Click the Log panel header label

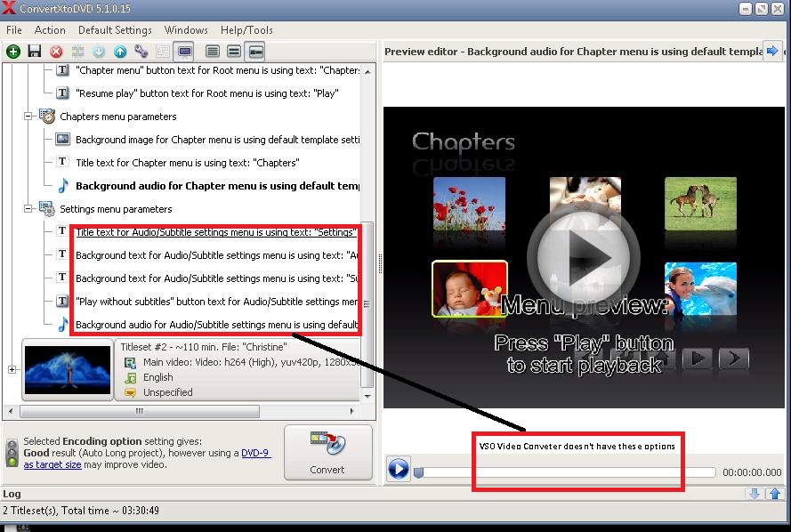(x=12, y=494)
